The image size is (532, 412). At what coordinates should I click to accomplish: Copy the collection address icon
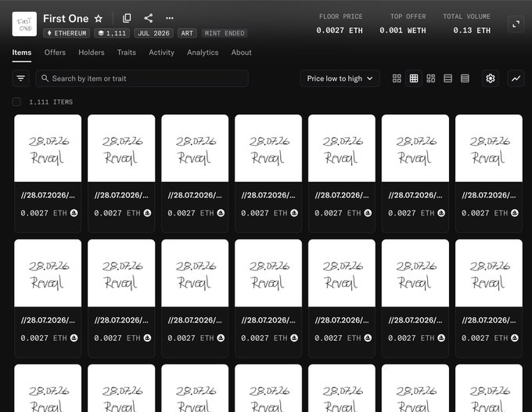[127, 18]
